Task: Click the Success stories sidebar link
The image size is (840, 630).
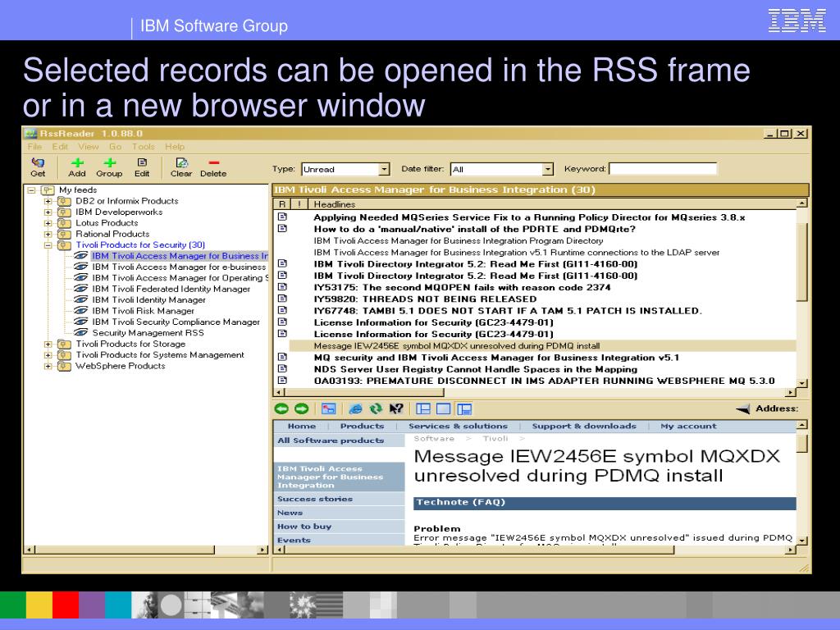Action: [x=315, y=499]
